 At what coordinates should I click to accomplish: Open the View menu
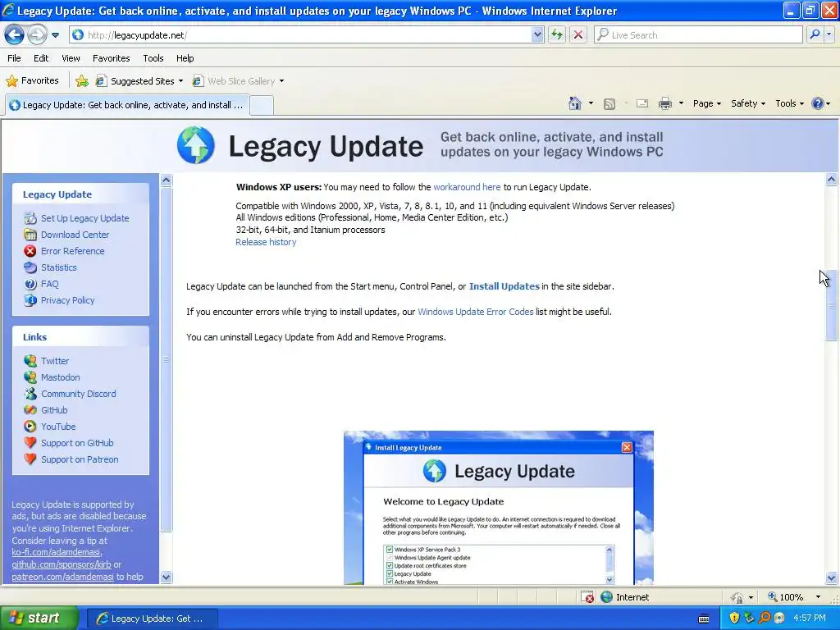[71, 58]
